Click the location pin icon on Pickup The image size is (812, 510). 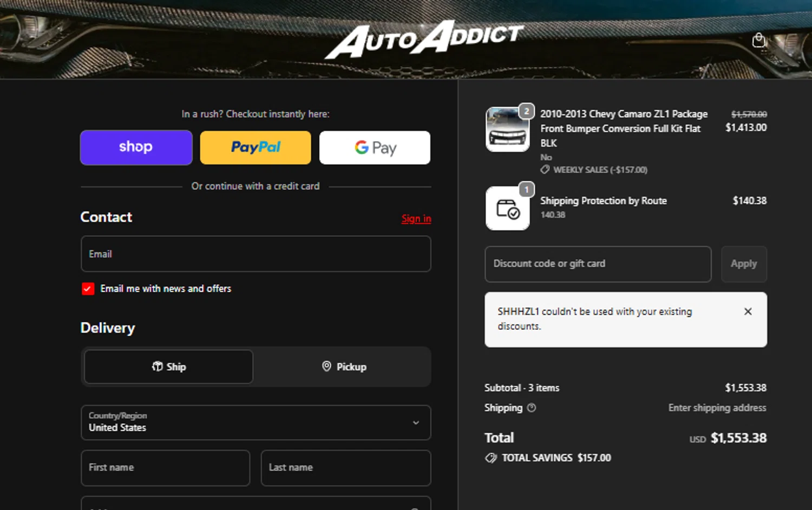click(x=326, y=366)
